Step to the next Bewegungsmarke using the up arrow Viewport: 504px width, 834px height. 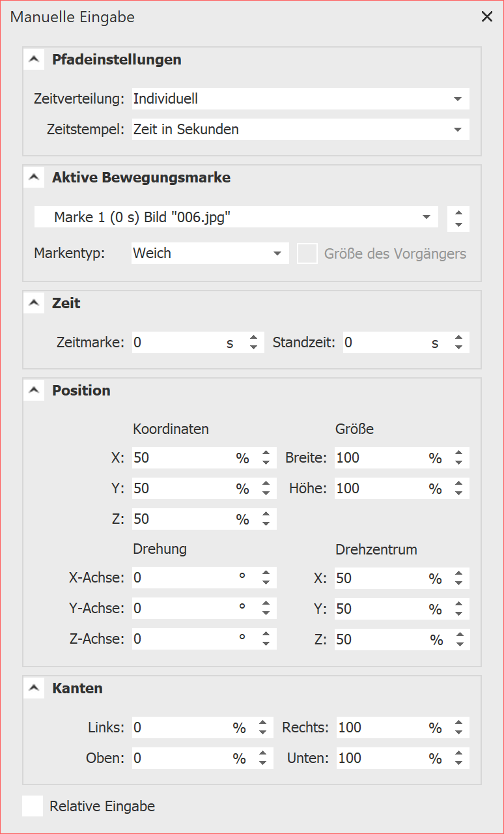click(459, 212)
